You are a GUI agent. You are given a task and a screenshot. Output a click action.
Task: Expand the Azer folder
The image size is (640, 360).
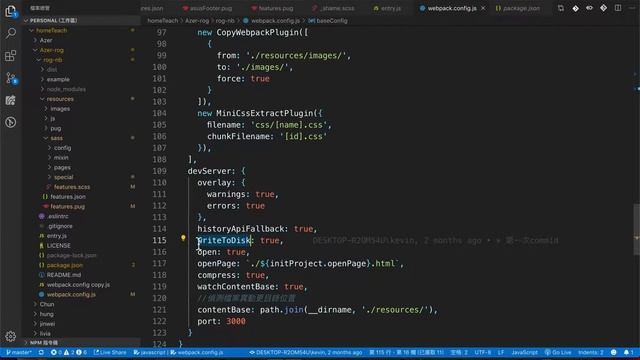coord(45,40)
